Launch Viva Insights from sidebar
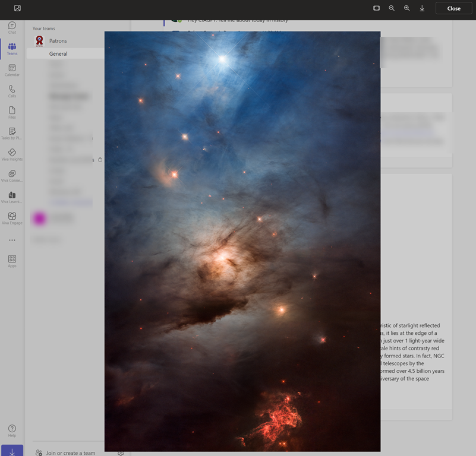The width and height of the screenshot is (476, 456). point(12,155)
